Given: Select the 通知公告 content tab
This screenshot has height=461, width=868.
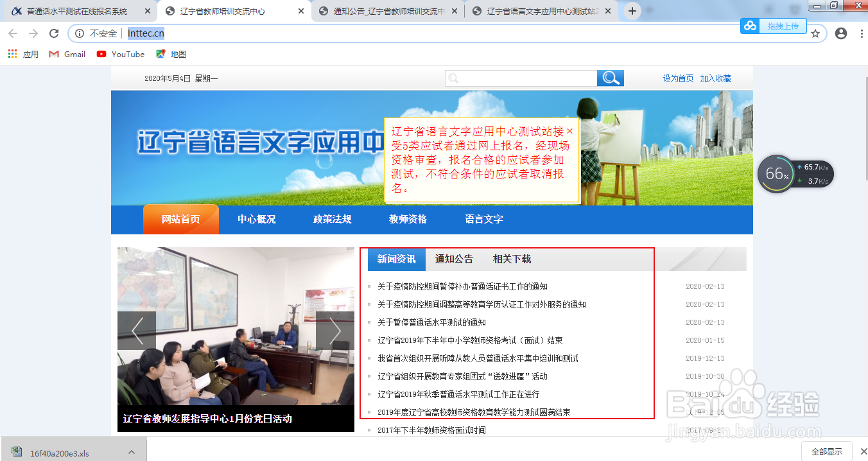Looking at the screenshot, I should coord(454,259).
